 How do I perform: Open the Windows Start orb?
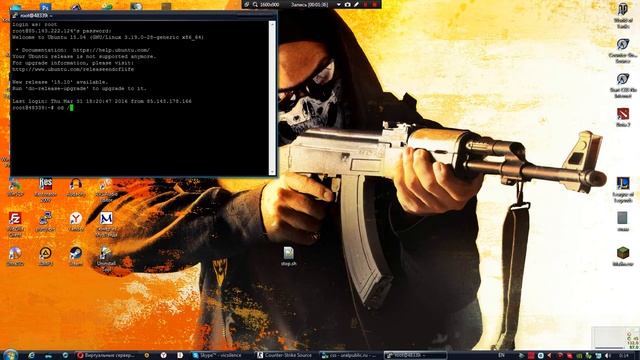[x=10, y=355]
